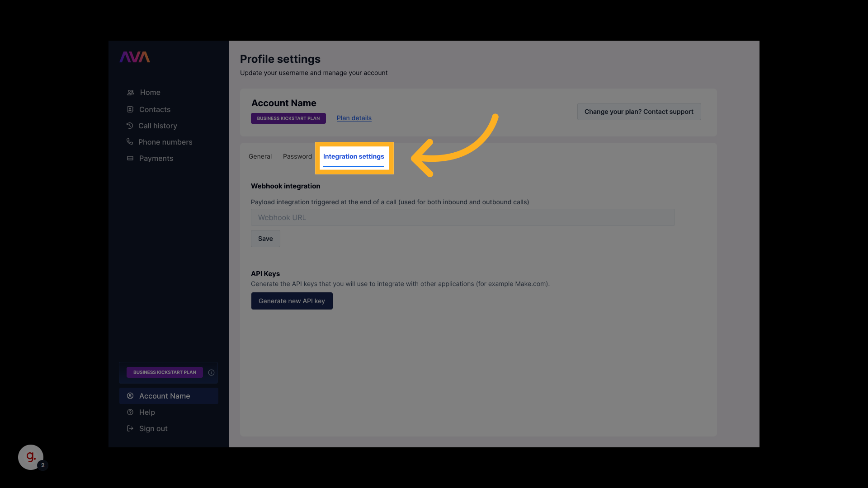
Task: Click the Home people icon
Action: pos(131,93)
